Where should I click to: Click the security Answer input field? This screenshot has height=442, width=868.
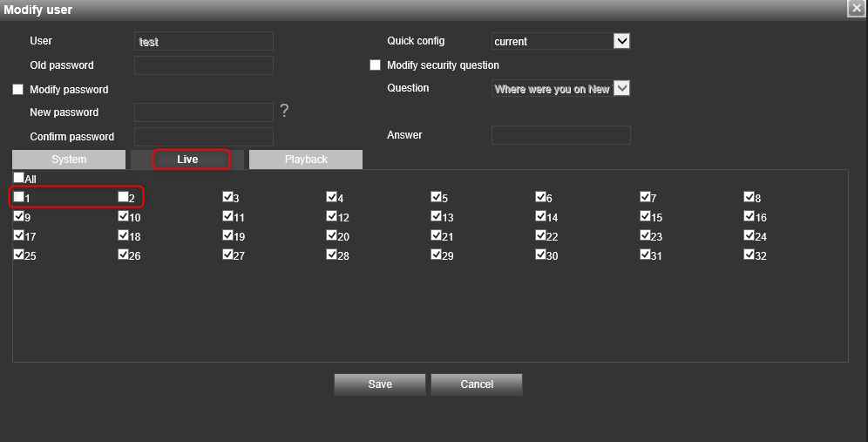560,135
